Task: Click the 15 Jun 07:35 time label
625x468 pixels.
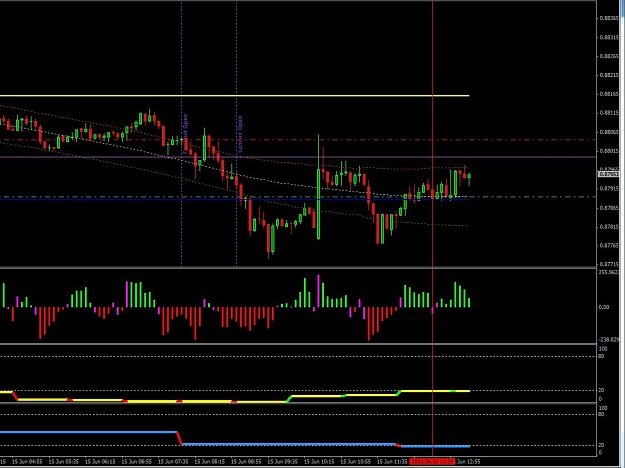Action: (173, 461)
